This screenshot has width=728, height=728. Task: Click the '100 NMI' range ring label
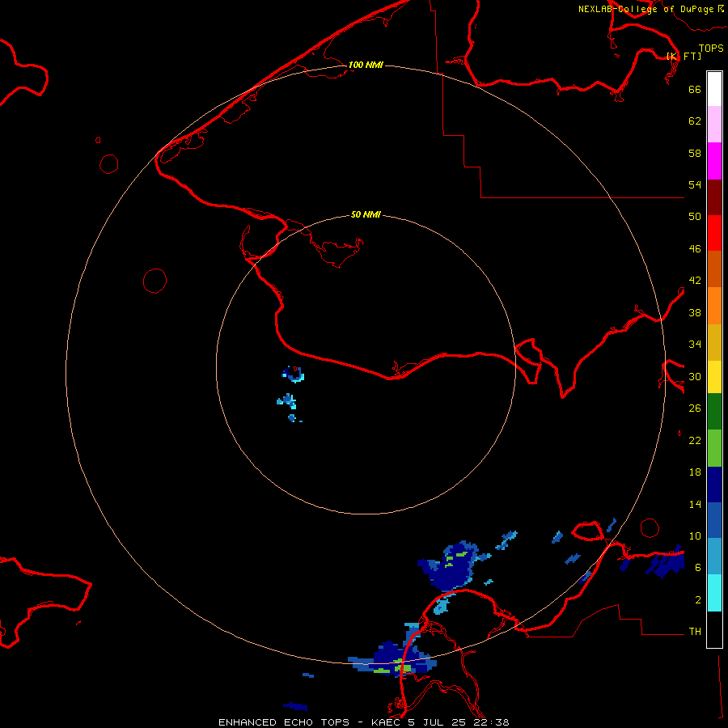pos(366,65)
